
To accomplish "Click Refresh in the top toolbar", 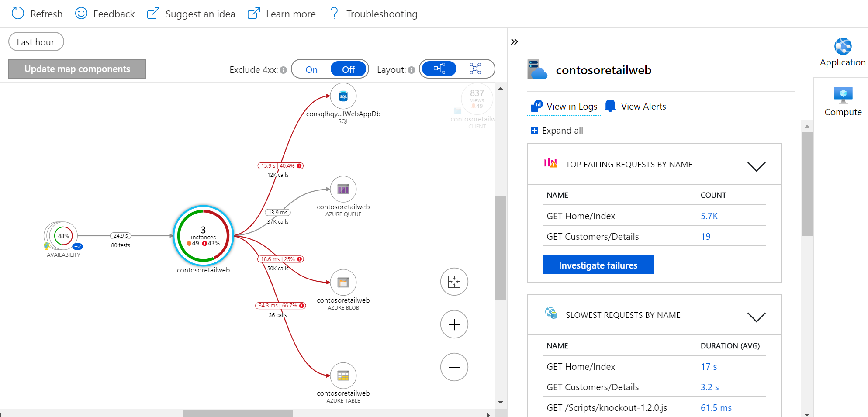I will point(37,14).
